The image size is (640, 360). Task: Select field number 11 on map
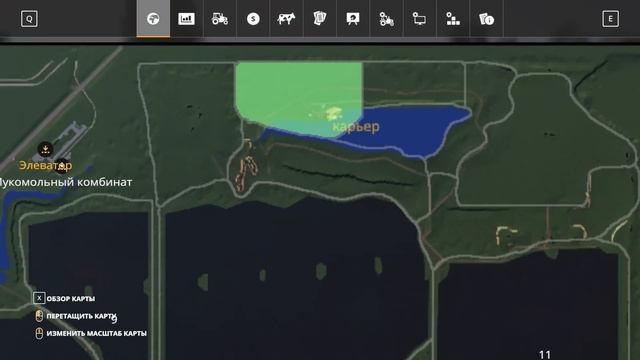pyautogui.click(x=545, y=354)
